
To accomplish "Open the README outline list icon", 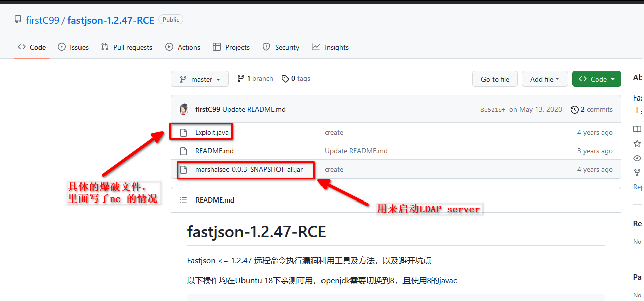I will 183,200.
